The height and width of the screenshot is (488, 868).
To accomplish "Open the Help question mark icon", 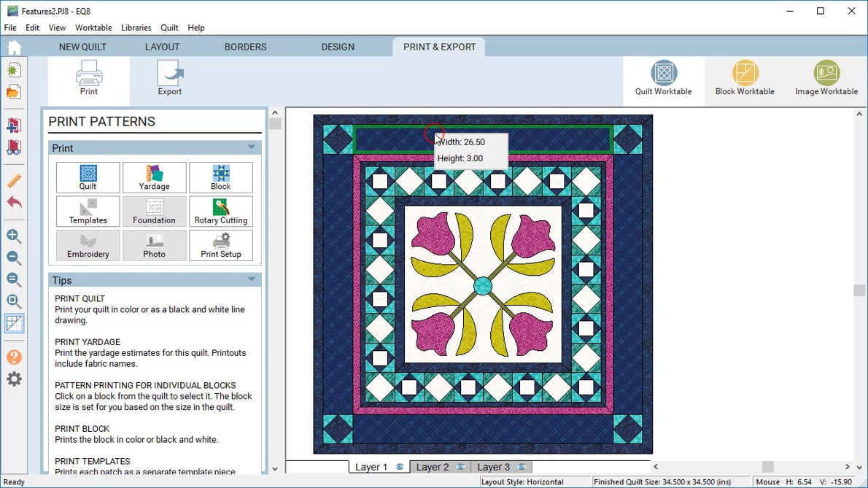I will click(x=14, y=357).
